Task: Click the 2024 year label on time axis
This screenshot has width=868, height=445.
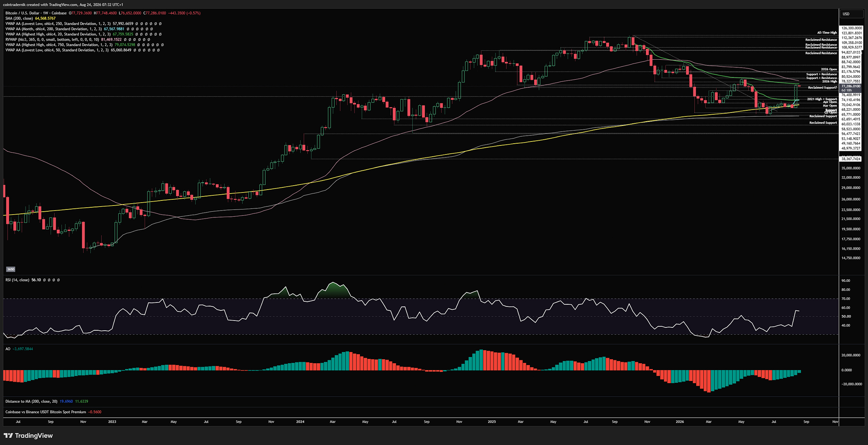Action: tap(300, 422)
